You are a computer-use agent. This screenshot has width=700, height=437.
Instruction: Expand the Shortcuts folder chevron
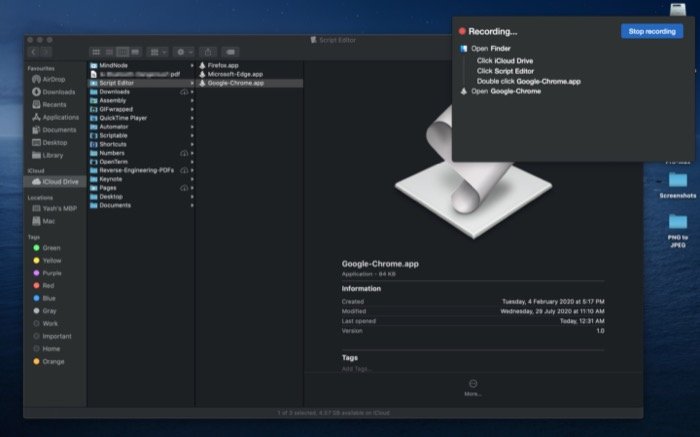(192, 144)
